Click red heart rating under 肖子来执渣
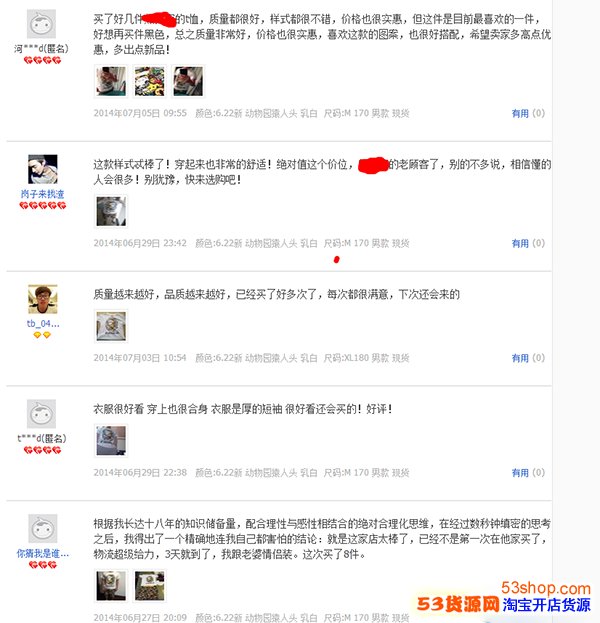The width and height of the screenshot is (600, 623). tap(43, 205)
